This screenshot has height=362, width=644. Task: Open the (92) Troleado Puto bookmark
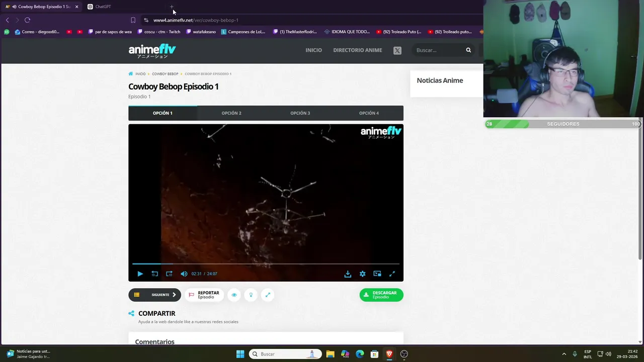tap(399, 32)
